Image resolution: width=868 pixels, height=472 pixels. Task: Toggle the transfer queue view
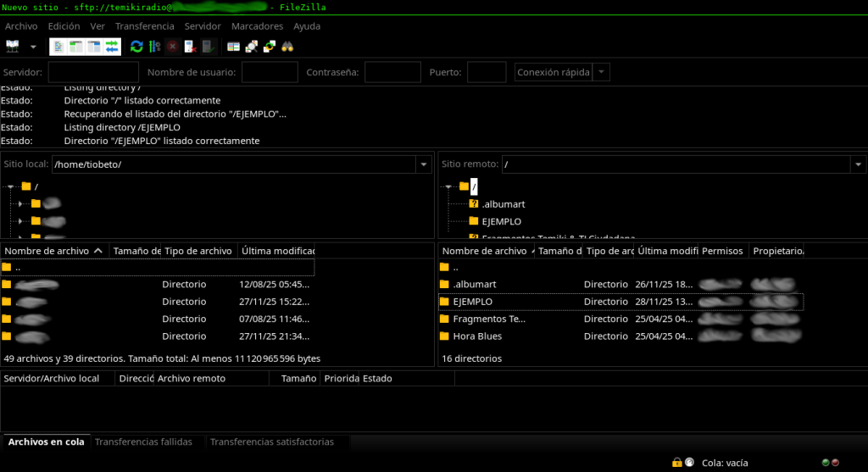(x=112, y=47)
